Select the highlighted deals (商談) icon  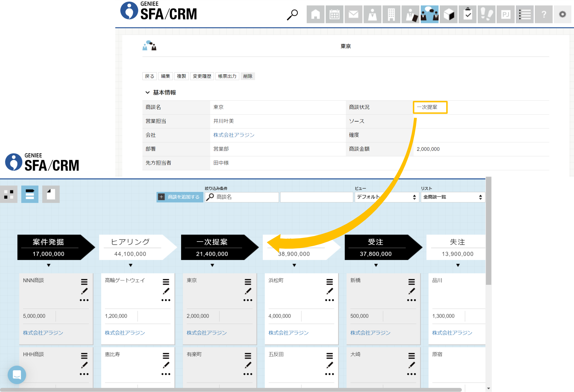429,14
